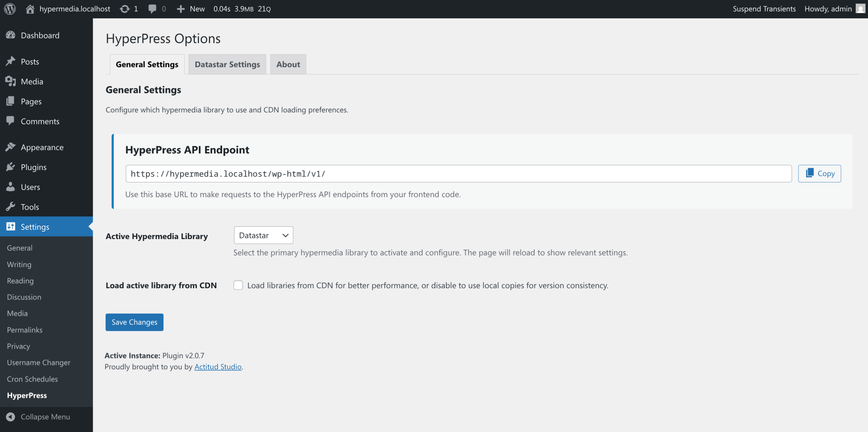The height and width of the screenshot is (432, 868).
Task: Expand the Howdy, admin account menu
Action: tap(828, 9)
